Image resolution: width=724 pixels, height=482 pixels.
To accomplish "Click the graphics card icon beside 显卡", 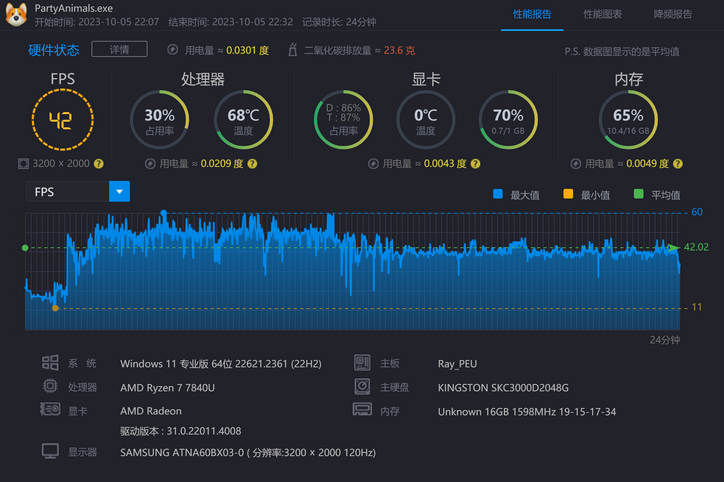I will click(50, 409).
